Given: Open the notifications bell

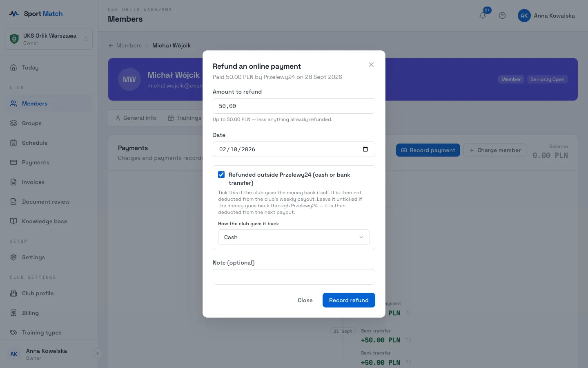Looking at the screenshot, I should point(483,16).
